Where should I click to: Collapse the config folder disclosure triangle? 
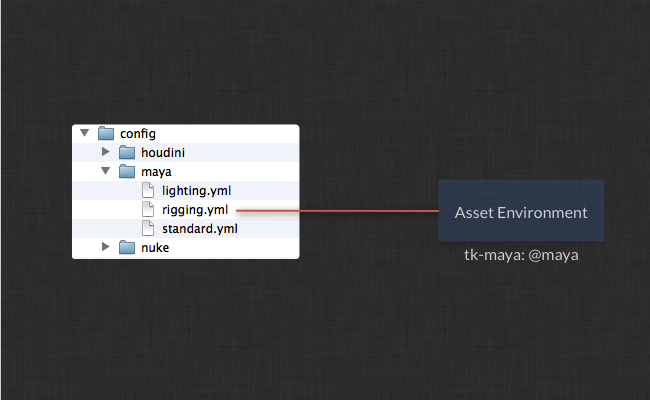point(85,133)
